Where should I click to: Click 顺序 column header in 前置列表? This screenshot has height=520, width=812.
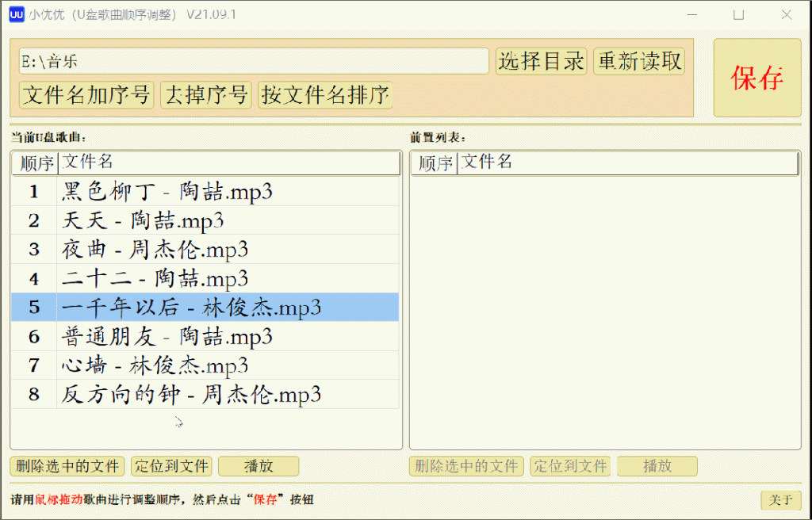(x=435, y=163)
